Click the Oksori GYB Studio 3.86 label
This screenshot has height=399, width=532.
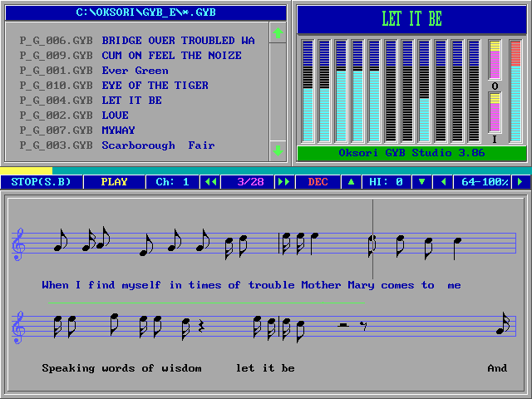[x=412, y=153]
